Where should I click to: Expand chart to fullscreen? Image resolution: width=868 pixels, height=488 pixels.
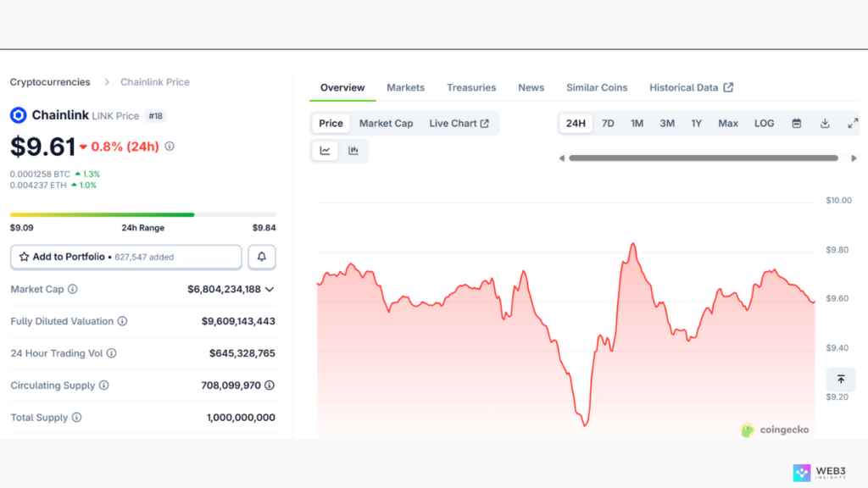click(x=853, y=124)
